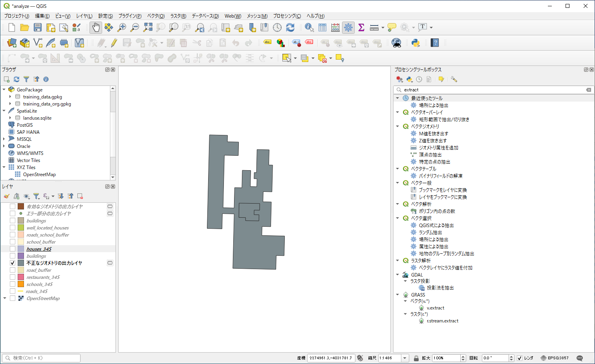Clear the extract search text
Screen dimensions: 595x364
click(589, 89)
